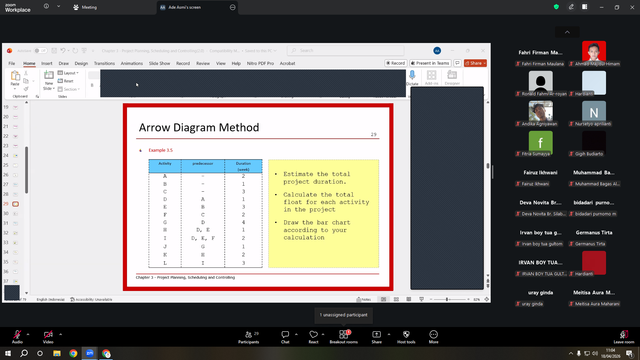Open the Layout dropdown
Screen dimensions: 640x360
click(x=68, y=73)
